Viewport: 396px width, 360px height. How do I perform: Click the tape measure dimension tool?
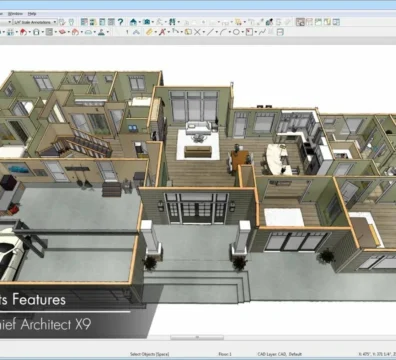pos(149,32)
